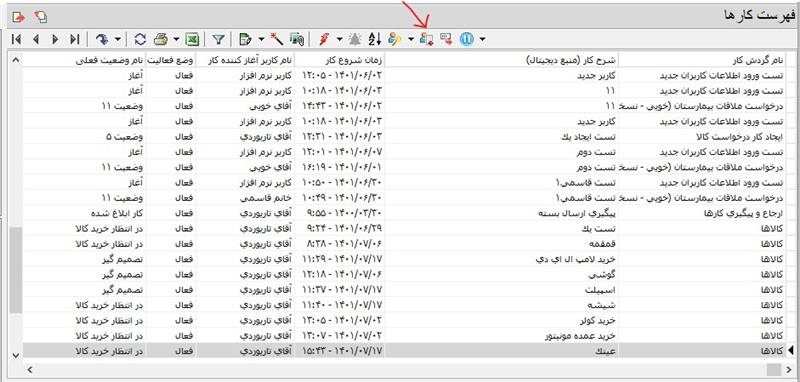This screenshot has width=800, height=382.
Task: Click the blue curved arrow icon
Action: 103,39
